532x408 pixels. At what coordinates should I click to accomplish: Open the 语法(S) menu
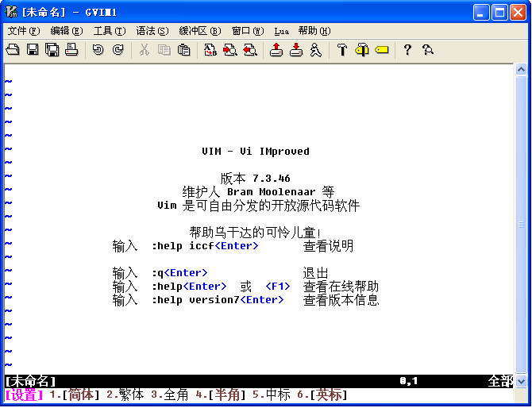point(152,31)
